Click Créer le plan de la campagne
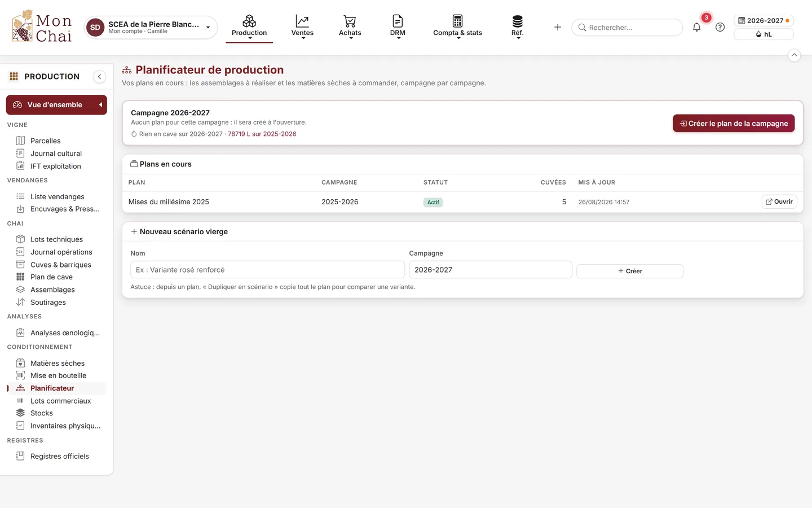This screenshot has height=508, width=812. (x=734, y=124)
